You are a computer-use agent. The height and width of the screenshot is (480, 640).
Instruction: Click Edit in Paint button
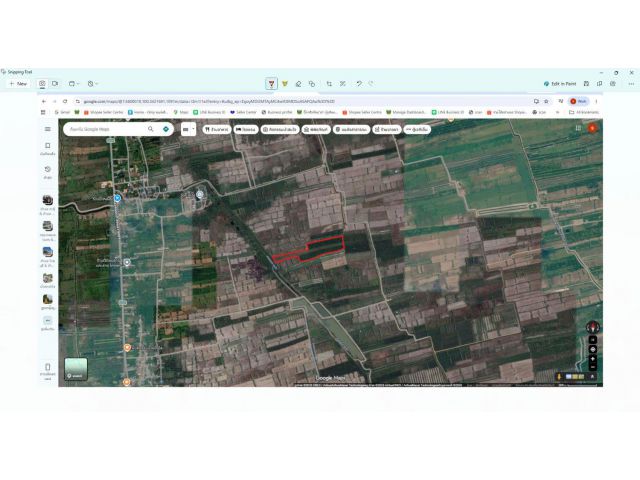pyautogui.click(x=560, y=83)
